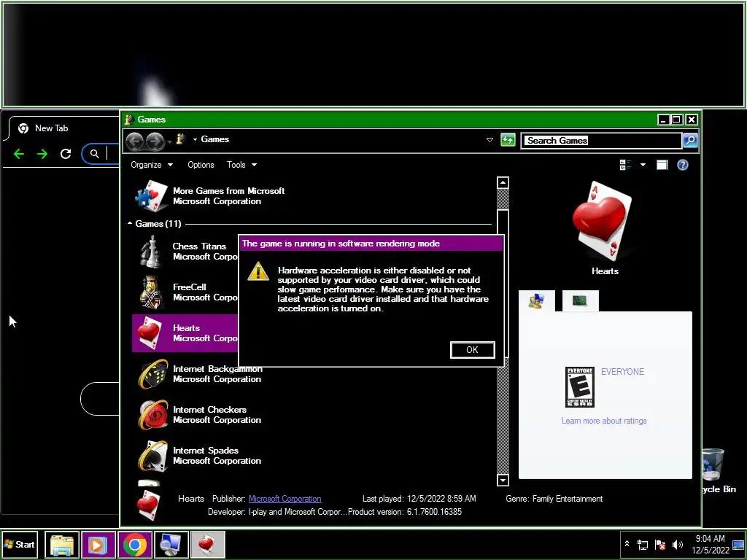Click the volume speaker tray icon
The image size is (747, 560).
(x=677, y=544)
